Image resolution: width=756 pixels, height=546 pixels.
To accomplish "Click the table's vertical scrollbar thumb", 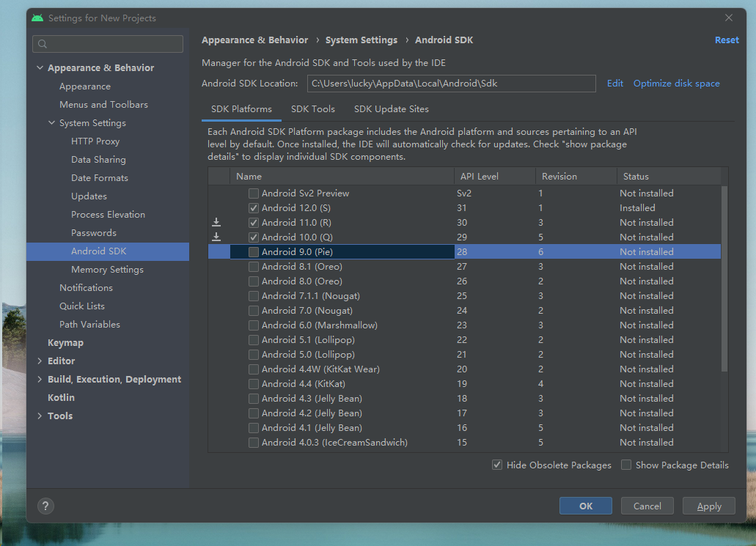I will 724,278.
